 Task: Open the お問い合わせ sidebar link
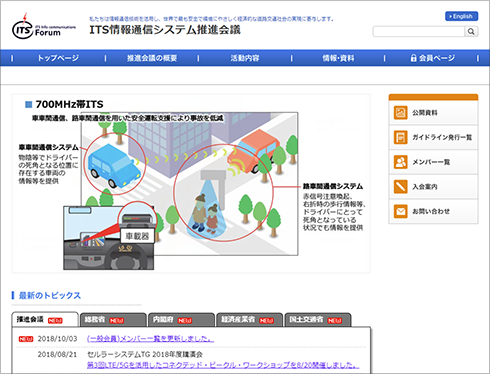tap(433, 211)
